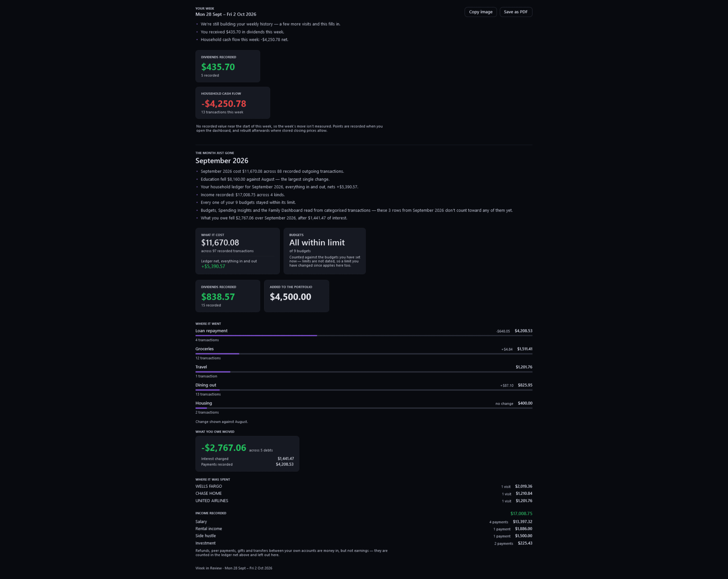Screen dimensions: 728x579
Task: Click the $17,008.75 income total
Action: [521, 513]
